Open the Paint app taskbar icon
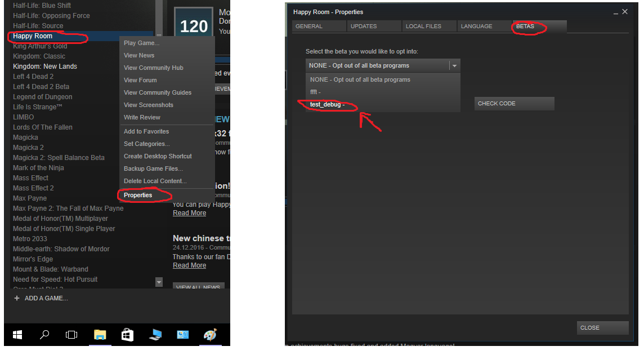The image size is (644, 355). 210,335
